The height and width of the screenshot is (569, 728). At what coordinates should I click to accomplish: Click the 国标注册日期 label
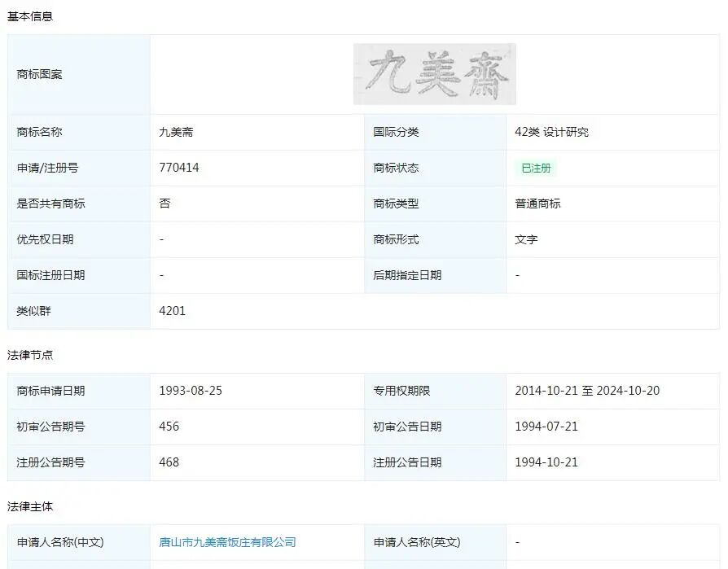pyautogui.click(x=51, y=275)
